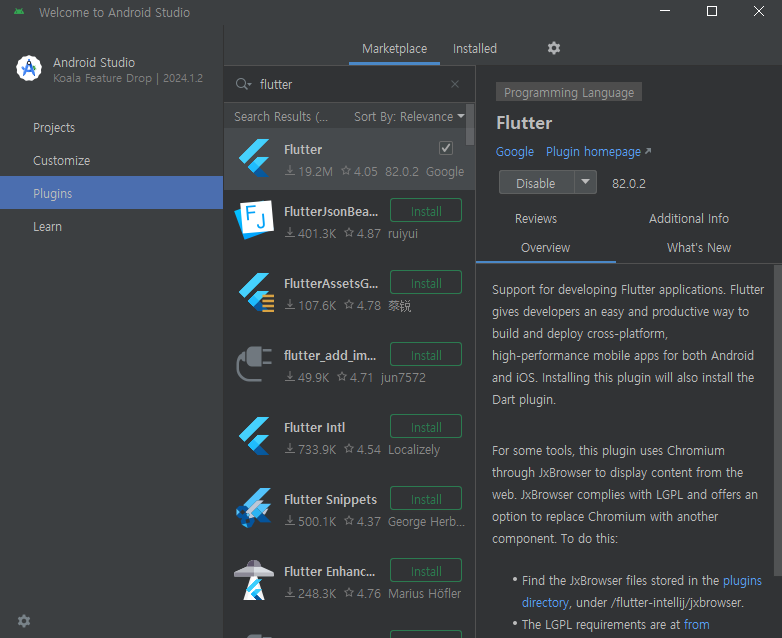Install the flutter_add_image plugin
Viewport: 782px width, 638px height.
coord(426,355)
